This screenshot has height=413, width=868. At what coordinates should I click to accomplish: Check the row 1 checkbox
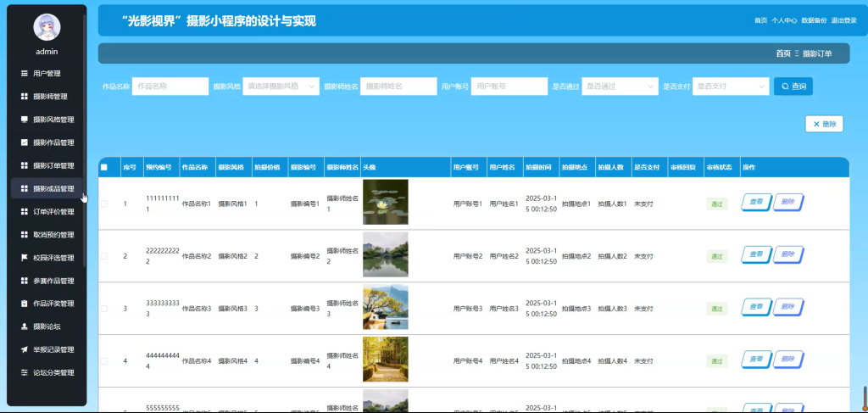tap(104, 204)
